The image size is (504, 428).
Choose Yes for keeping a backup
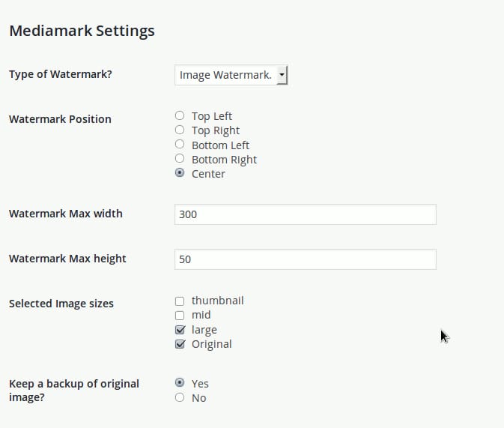[x=180, y=383]
